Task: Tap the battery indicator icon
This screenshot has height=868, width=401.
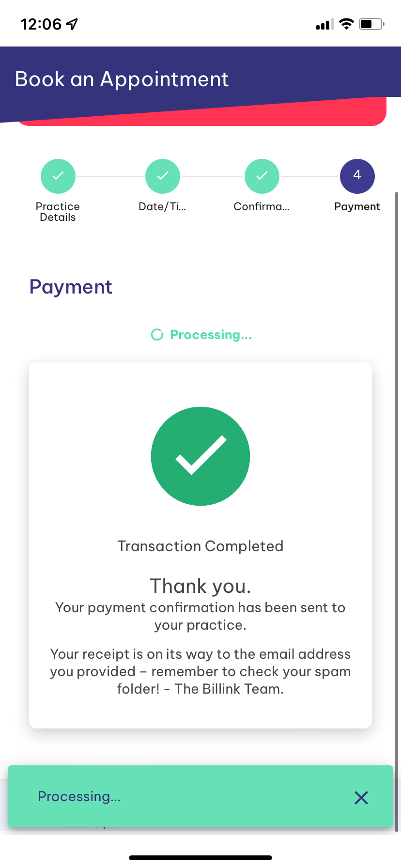Action: click(371, 24)
